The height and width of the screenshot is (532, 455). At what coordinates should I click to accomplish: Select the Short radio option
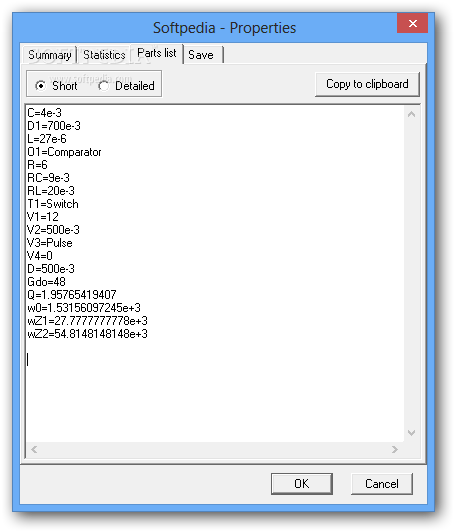(x=56, y=86)
